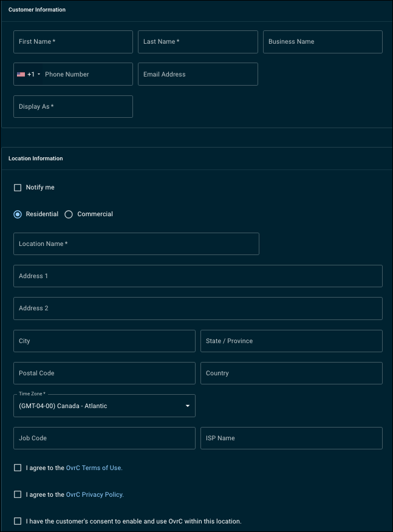This screenshot has height=532, width=393.
Task: Enable the Notify me checkbox
Action: coord(18,188)
